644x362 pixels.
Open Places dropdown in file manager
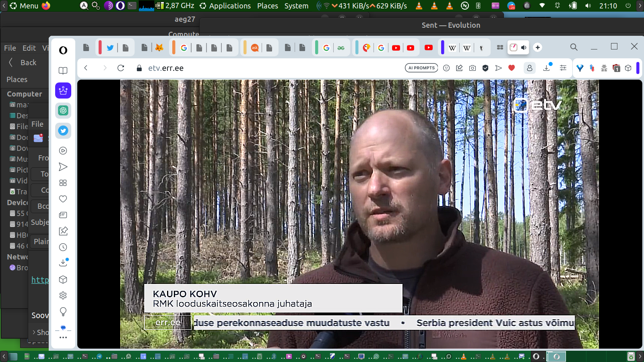pyautogui.click(x=17, y=79)
